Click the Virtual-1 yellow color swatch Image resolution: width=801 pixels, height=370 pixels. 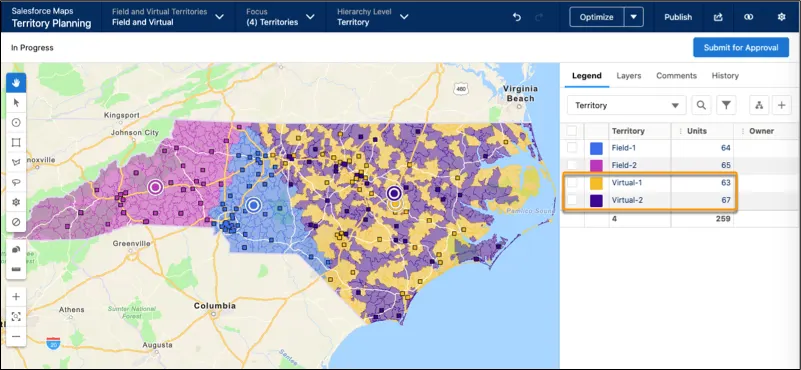pyautogui.click(x=596, y=183)
